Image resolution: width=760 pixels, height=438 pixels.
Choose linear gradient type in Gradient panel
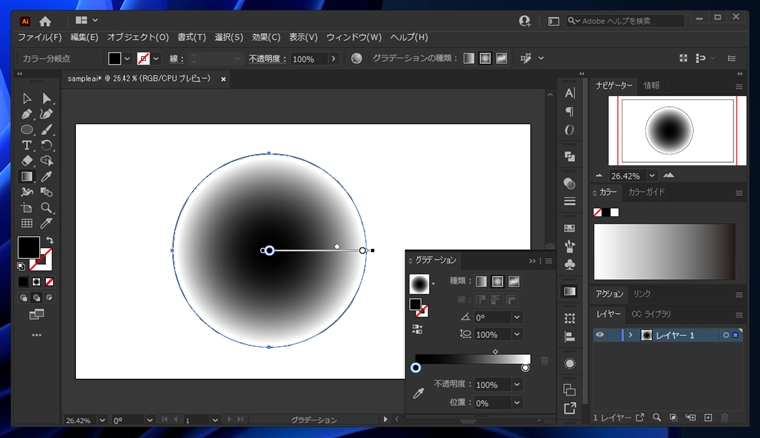(481, 282)
